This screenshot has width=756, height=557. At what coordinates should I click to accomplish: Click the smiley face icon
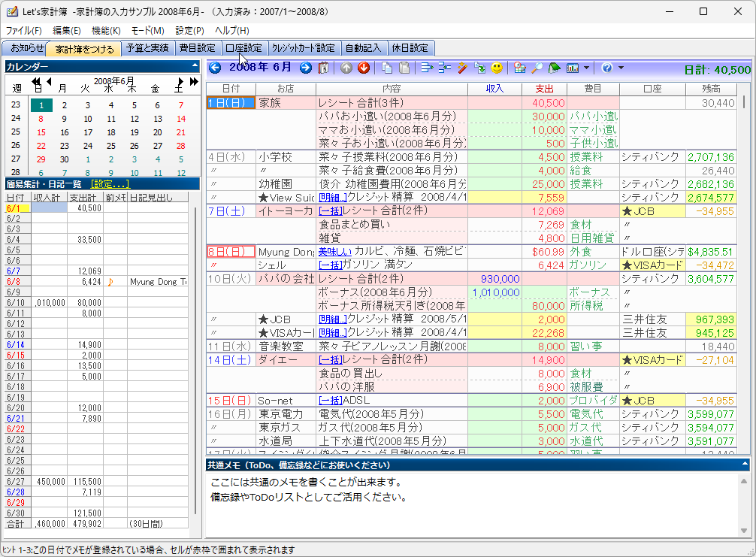coord(497,68)
